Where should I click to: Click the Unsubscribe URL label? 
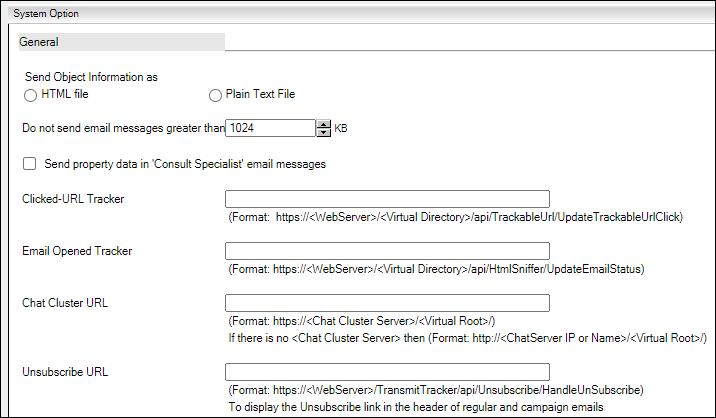(x=65, y=372)
